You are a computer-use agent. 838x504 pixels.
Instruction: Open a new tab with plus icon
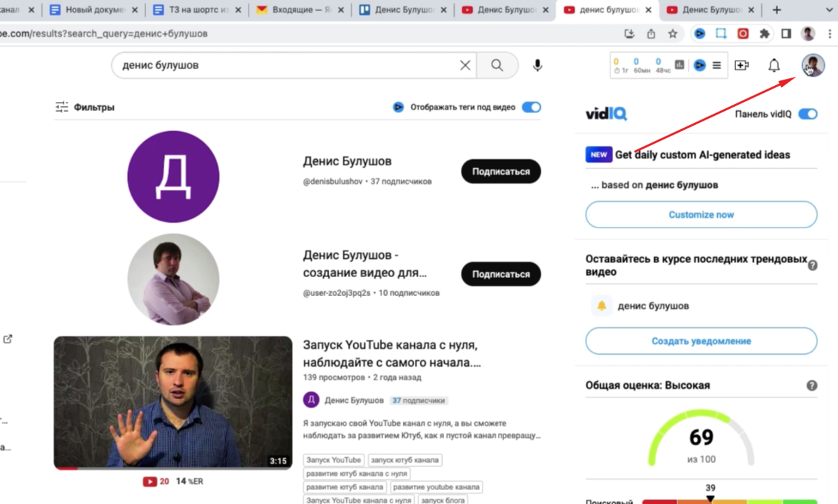coord(777,10)
